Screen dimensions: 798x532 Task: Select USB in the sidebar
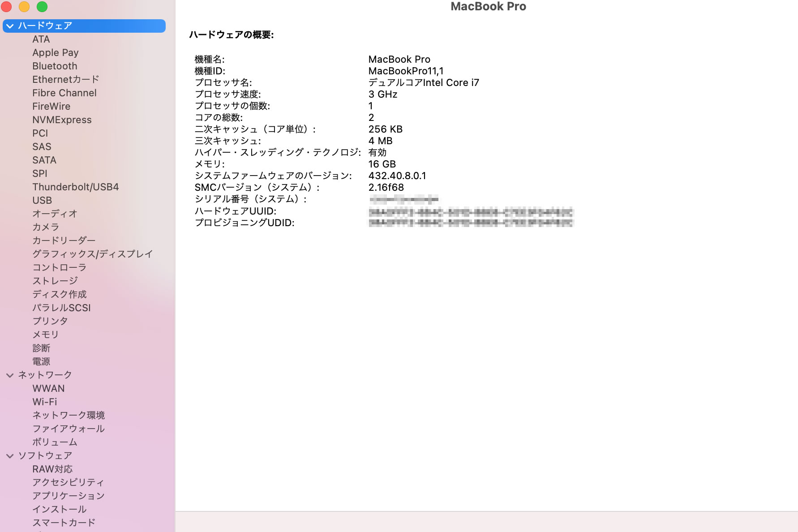click(42, 201)
